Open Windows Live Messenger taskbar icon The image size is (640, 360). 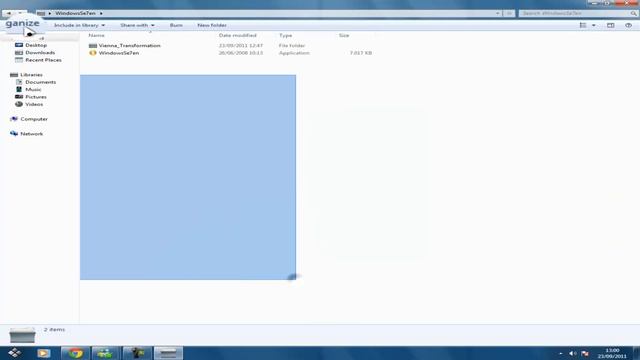point(105,353)
